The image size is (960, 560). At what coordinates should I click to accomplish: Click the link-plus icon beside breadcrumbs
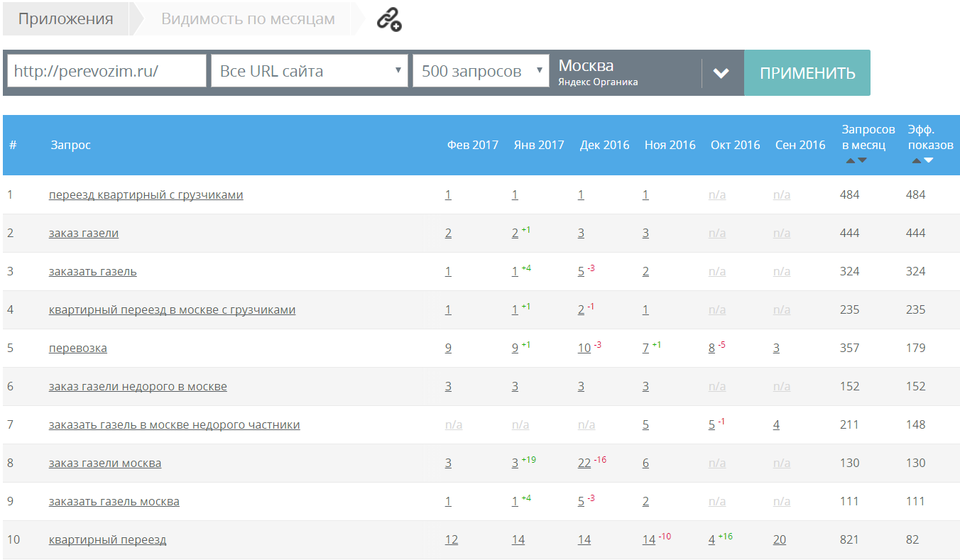(388, 20)
